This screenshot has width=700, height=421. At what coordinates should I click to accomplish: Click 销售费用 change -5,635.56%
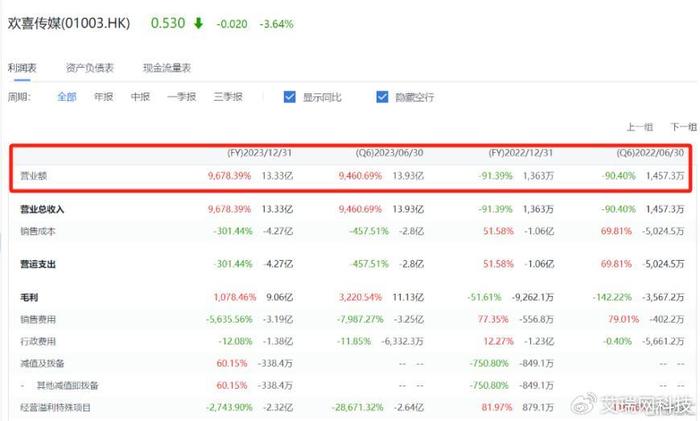pos(229,319)
